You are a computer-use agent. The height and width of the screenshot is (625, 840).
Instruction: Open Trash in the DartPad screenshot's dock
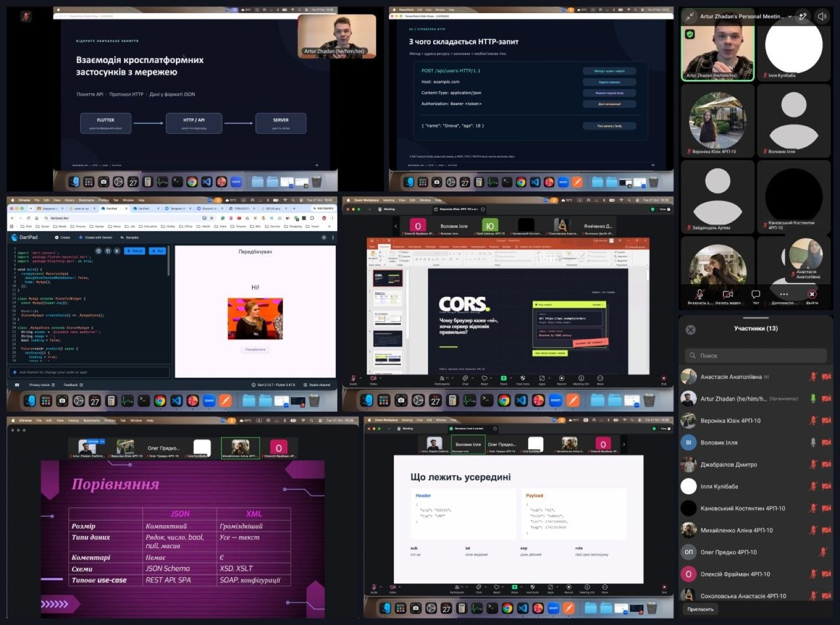(314, 401)
